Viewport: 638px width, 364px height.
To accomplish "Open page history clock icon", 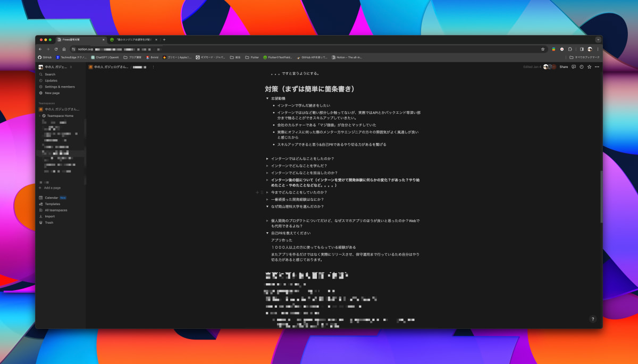I will (582, 67).
